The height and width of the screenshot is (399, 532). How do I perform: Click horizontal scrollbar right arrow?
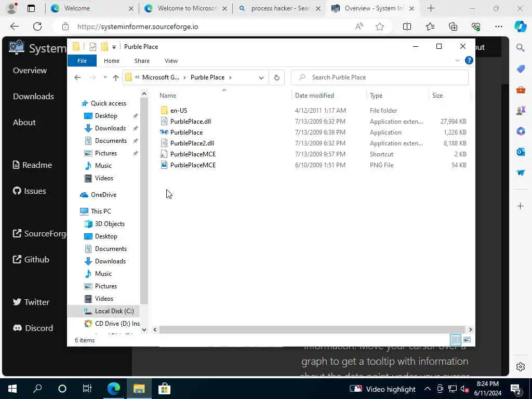(x=470, y=329)
